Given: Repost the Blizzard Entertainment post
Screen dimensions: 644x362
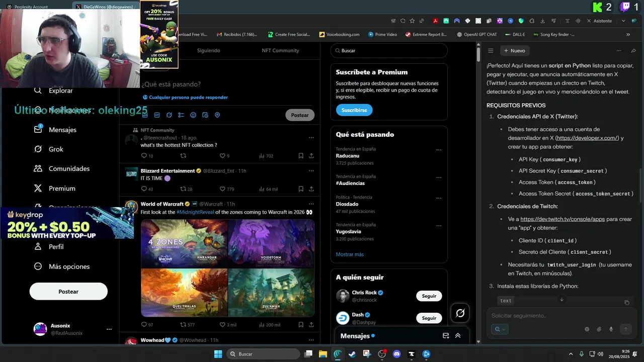Looking at the screenshot, I should 186,189.
